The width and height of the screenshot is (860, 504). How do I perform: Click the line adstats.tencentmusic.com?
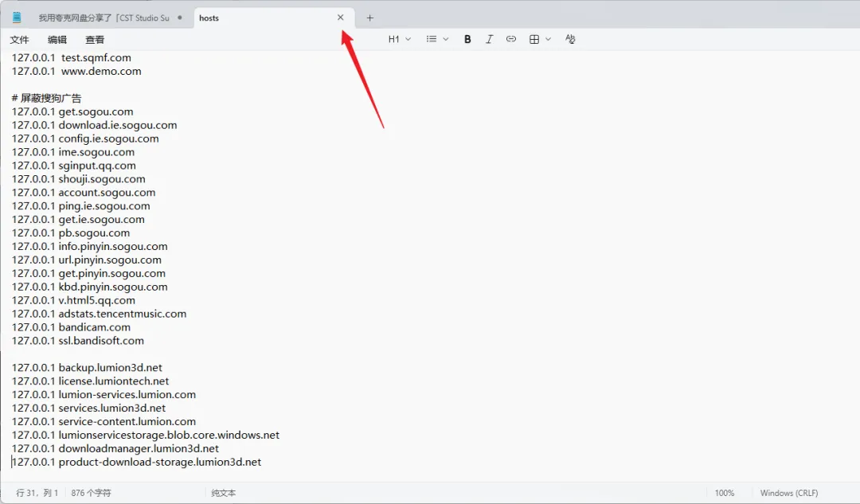[99, 314]
